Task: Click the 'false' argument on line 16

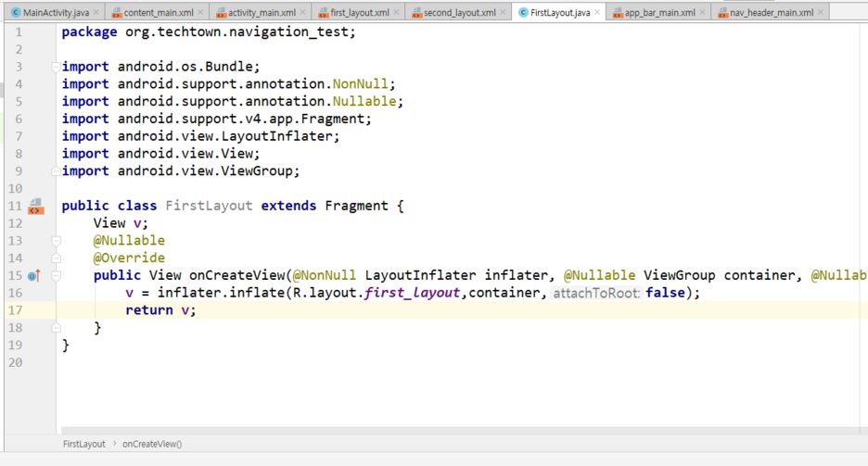Action: tap(665, 293)
